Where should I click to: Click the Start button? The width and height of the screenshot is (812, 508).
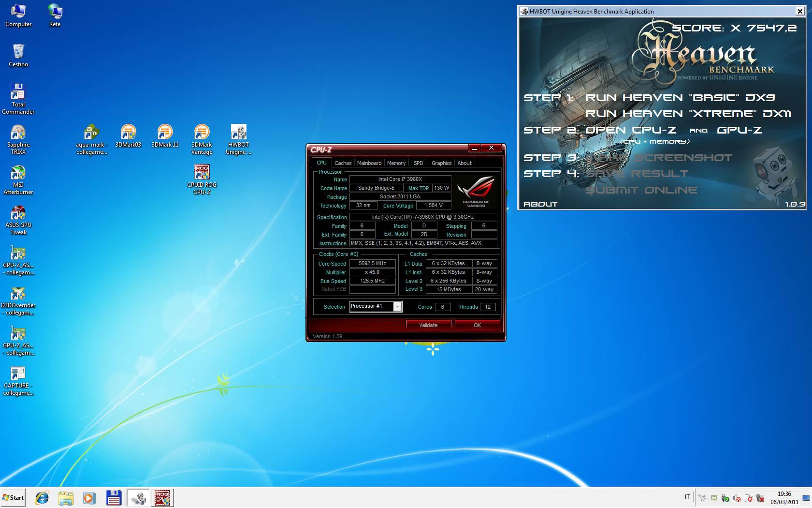click(13, 498)
